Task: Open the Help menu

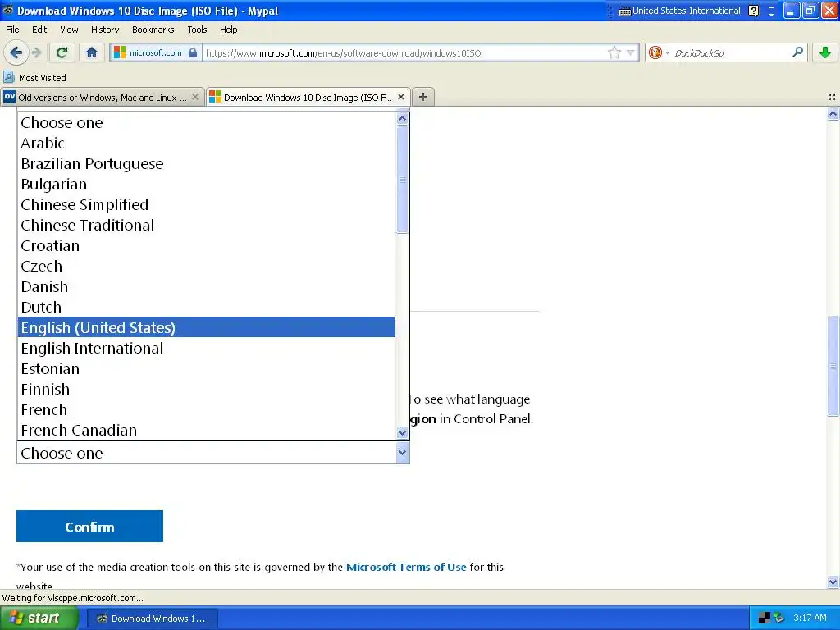Action: (x=228, y=30)
